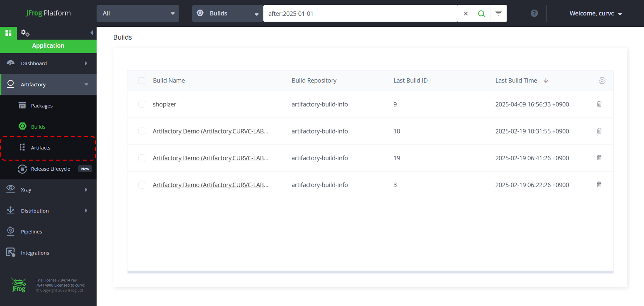644x306 pixels.
Task: Sort by Last Build ID column header
Action: point(411,81)
